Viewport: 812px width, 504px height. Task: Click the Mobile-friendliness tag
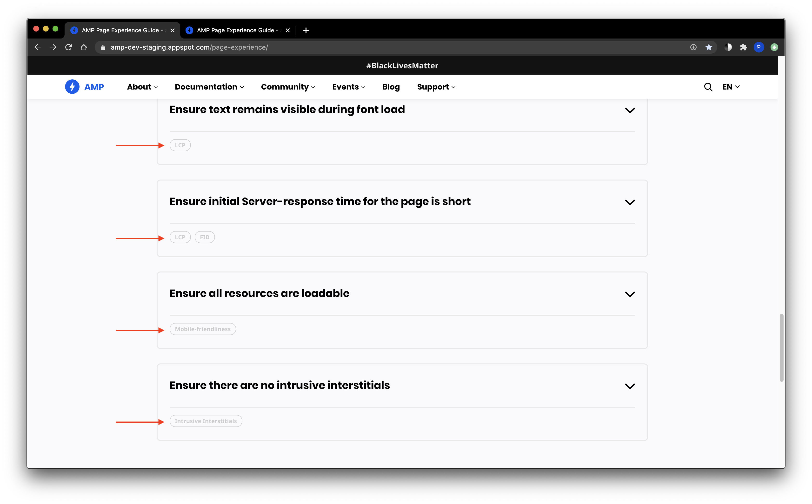(202, 329)
